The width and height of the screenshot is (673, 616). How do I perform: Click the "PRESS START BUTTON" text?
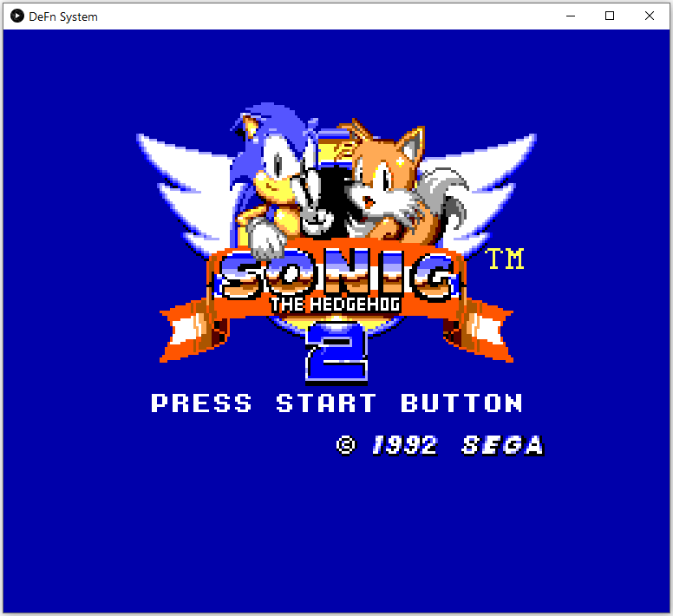[x=336, y=403]
